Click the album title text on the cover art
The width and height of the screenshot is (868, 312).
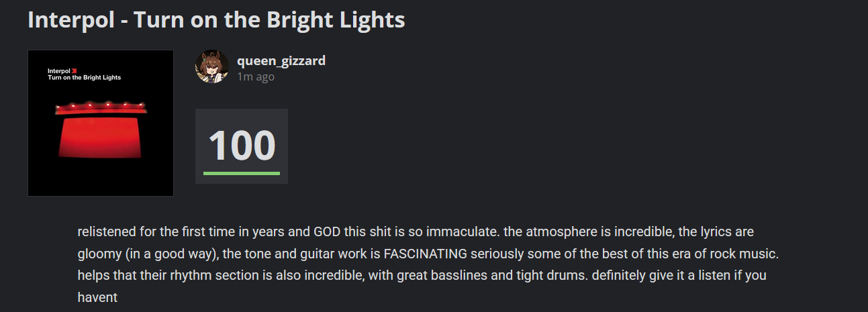point(84,78)
